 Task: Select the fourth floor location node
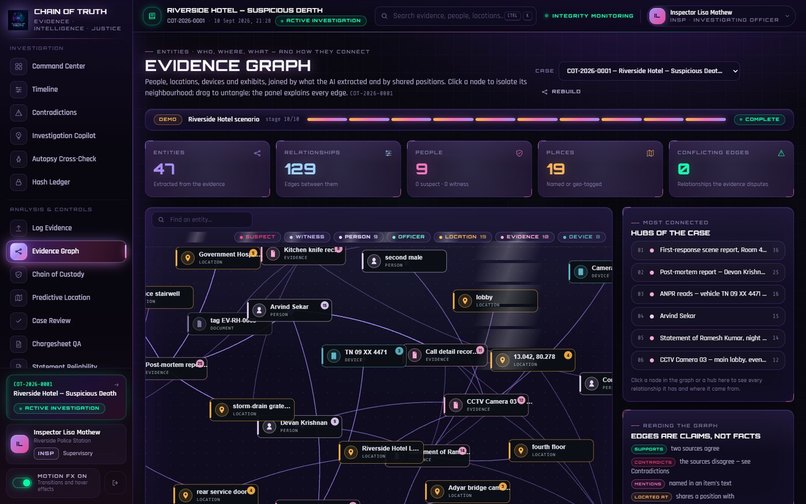(x=551, y=451)
